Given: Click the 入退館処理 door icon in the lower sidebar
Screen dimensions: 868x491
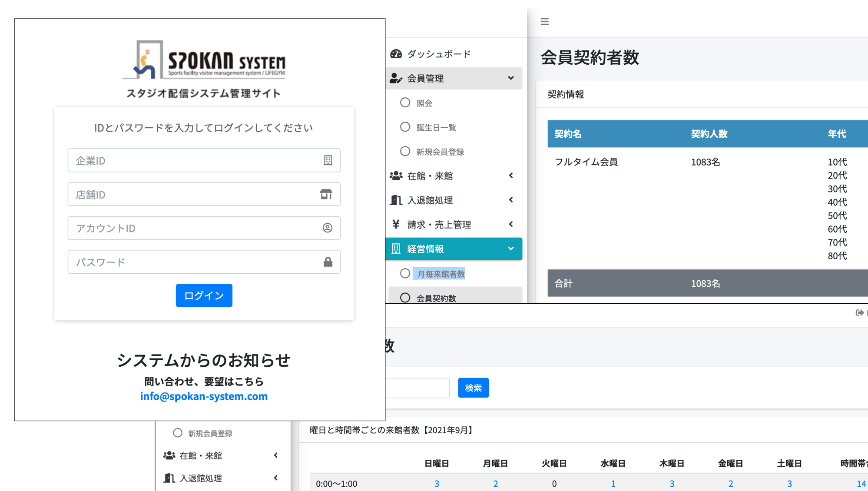Looking at the screenshot, I should tap(169, 478).
